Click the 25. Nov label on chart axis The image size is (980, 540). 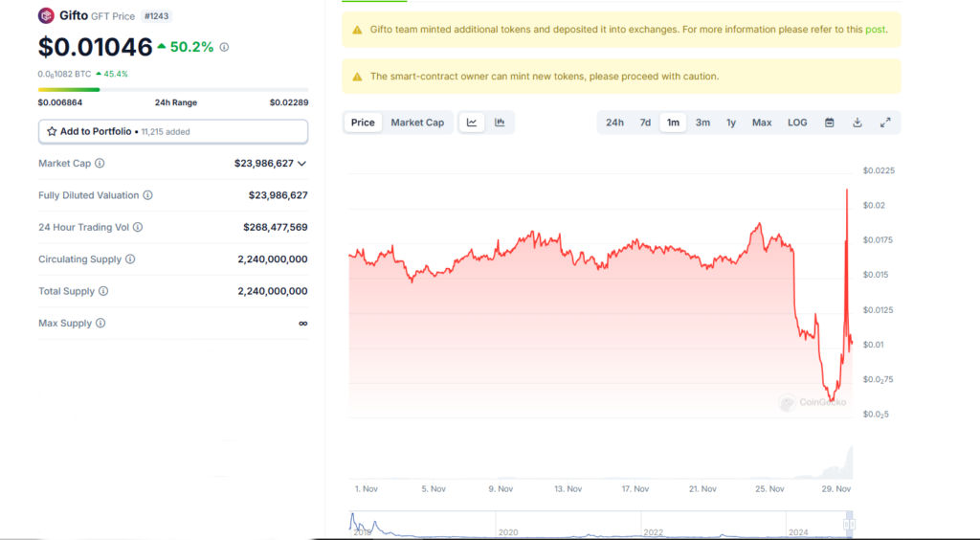(769, 488)
